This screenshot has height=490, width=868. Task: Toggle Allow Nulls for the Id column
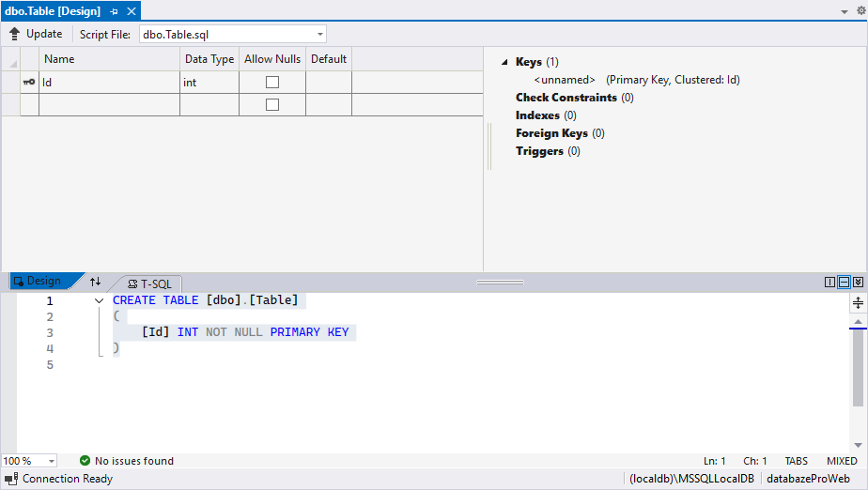272,82
